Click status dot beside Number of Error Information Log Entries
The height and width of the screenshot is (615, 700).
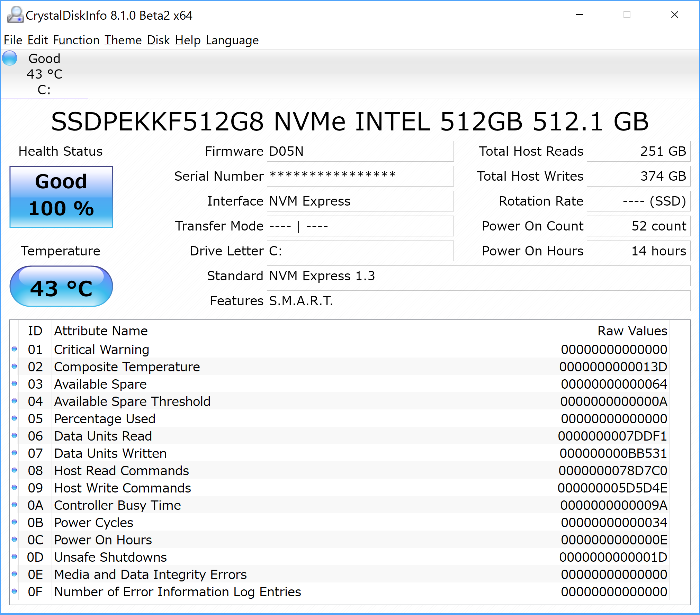[x=14, y=591]
